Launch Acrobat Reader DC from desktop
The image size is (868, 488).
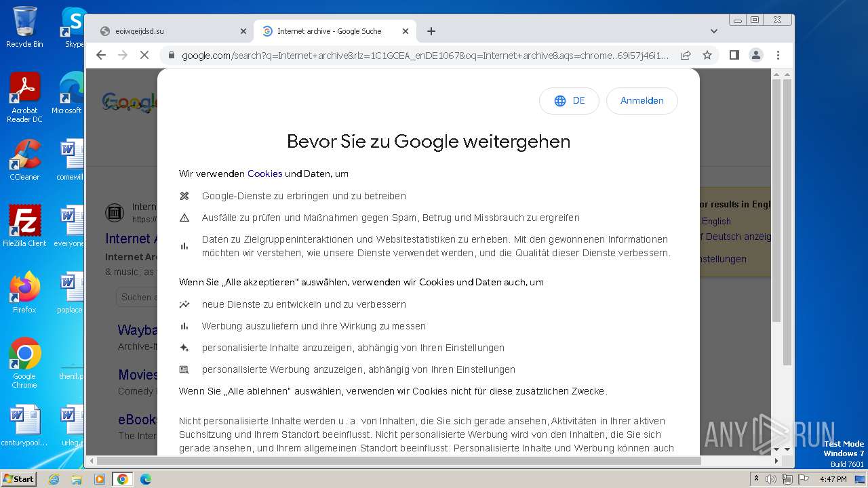[x=24, y=98]
